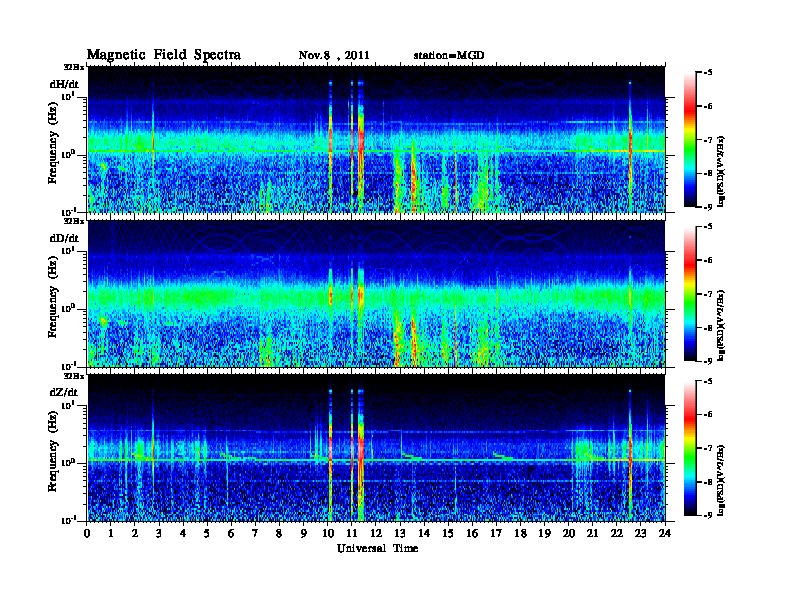
Task: Click the dD/dt spectrogram plot area
Action: 376,293
